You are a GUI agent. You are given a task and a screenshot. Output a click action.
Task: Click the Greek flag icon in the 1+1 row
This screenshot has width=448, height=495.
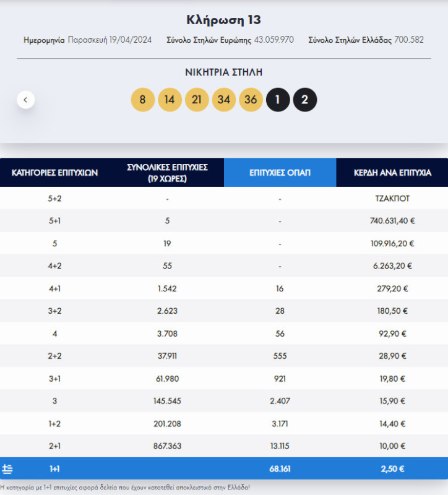click(x=7, y=468)
